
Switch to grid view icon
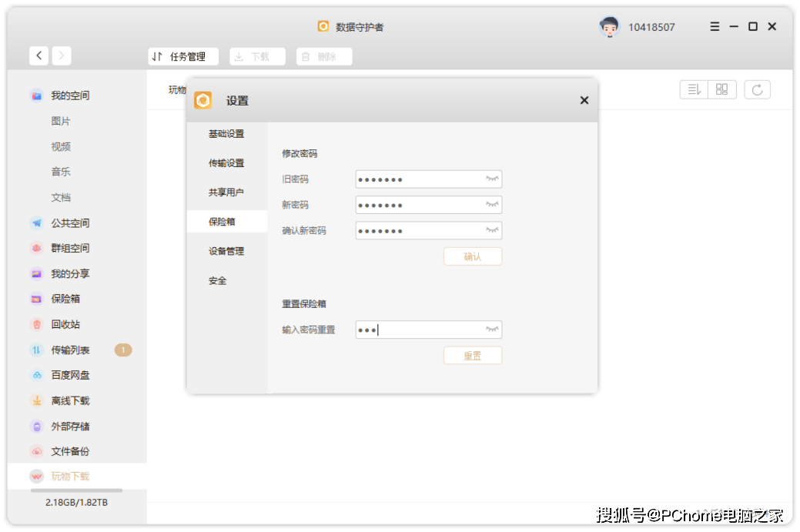coord(722,90)
